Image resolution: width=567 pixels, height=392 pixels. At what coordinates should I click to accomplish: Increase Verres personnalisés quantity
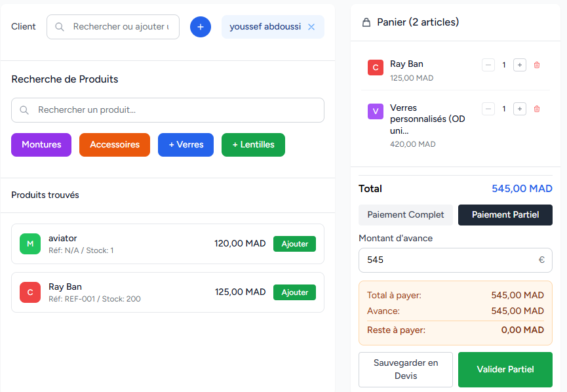coord(520,109)
